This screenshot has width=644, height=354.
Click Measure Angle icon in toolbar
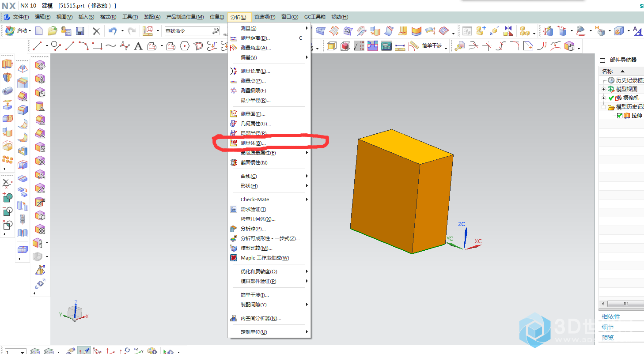[x=413, y=46]
